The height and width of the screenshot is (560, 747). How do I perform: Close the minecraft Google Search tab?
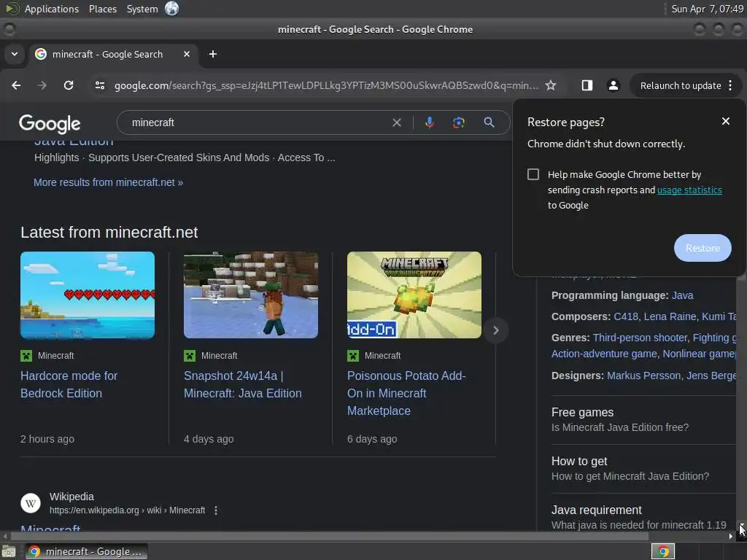187,54
